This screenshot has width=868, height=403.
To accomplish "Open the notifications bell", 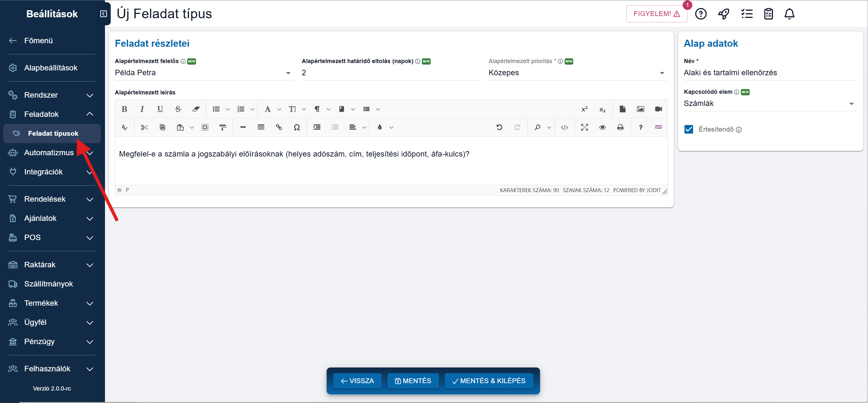I will coord(789,14).
